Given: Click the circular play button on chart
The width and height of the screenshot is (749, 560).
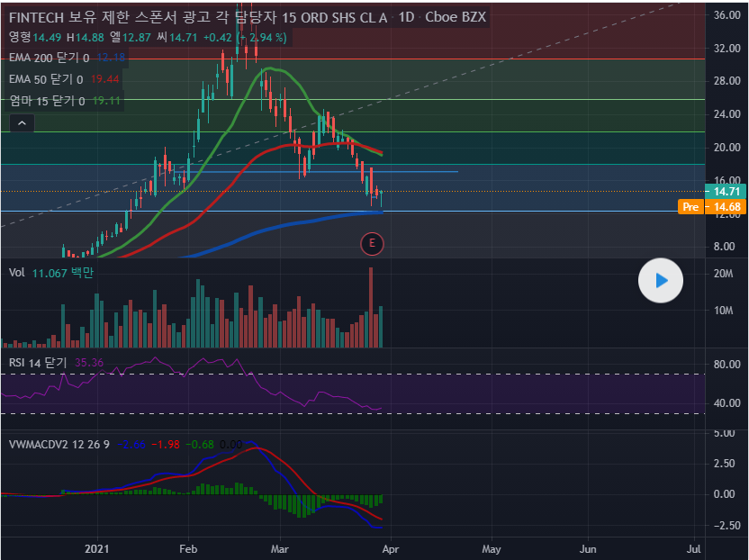Looking at the screenshot, I should click(661, 281).
